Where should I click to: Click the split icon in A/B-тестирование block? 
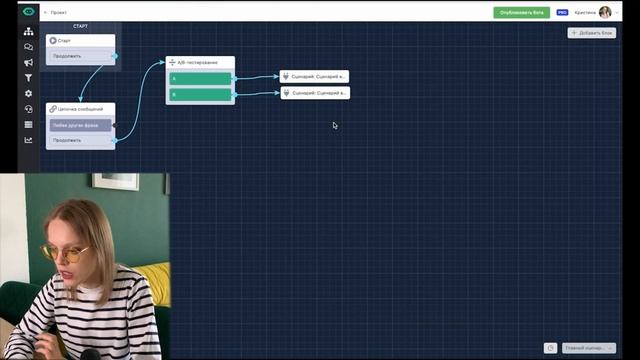172,62
